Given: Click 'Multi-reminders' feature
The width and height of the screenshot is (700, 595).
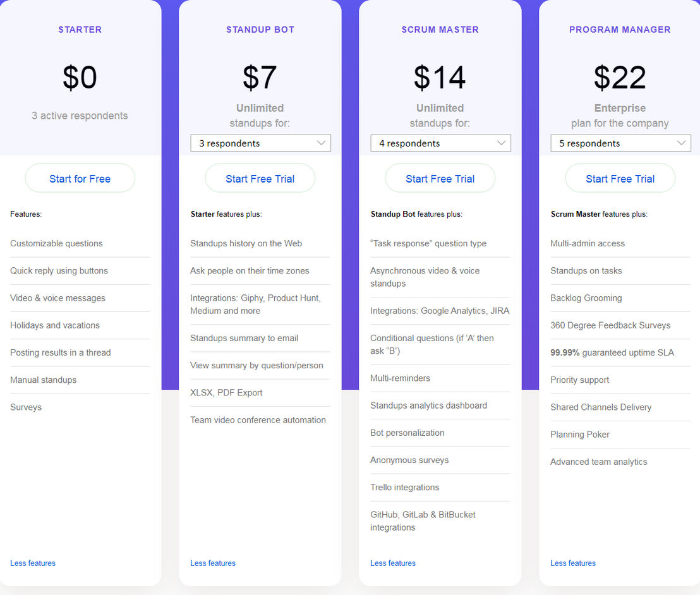Looking at the screenshot, I should click(401, 378).
